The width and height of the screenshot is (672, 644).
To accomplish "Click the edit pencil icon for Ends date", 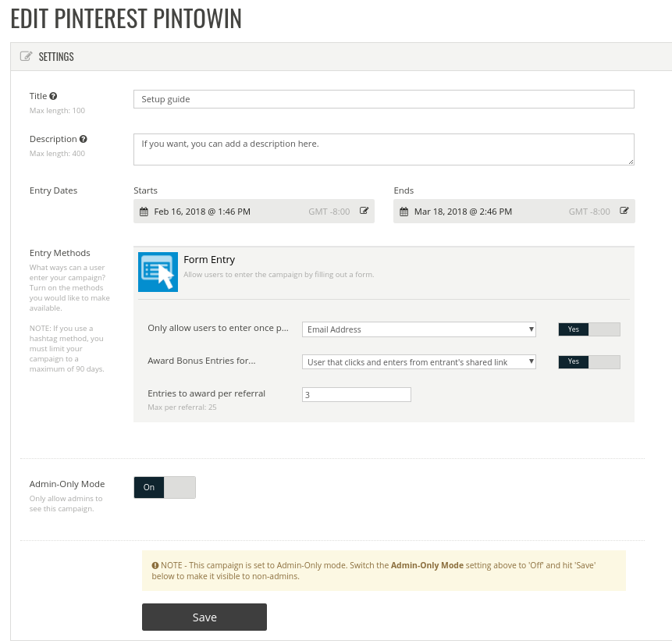I will [624, 211].
